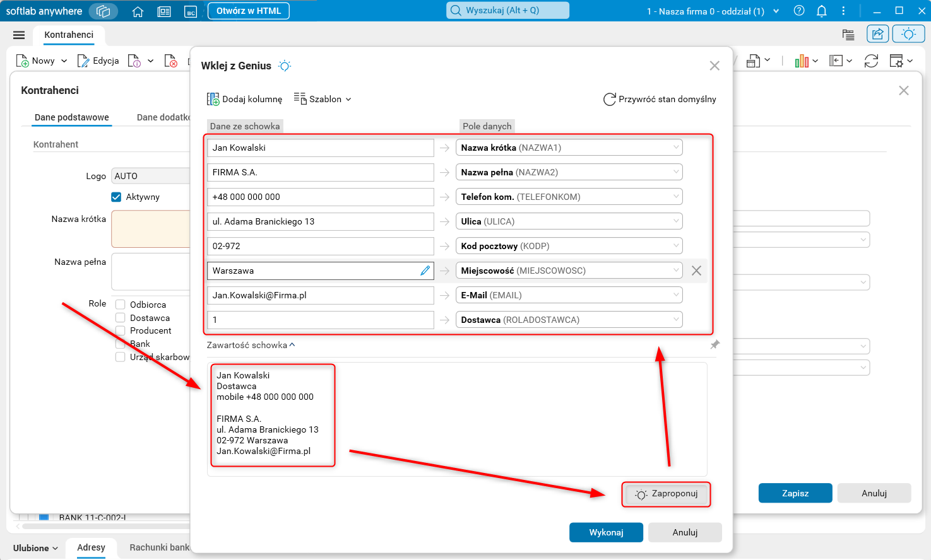The height and width of the screenshot is (560, 931).
Task: Select the Dane dodatkowe tab
Action: click(x=163, y=117)
